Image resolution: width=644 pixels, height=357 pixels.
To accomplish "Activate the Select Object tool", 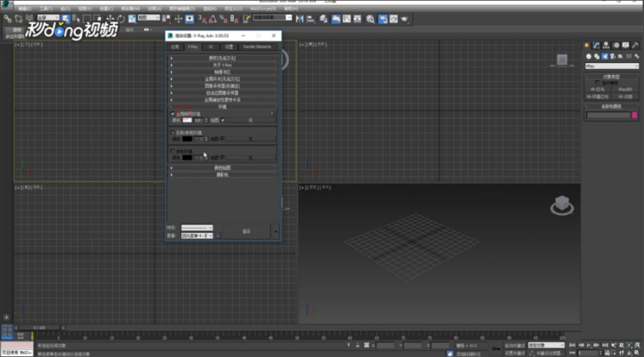I will point(65,19).
